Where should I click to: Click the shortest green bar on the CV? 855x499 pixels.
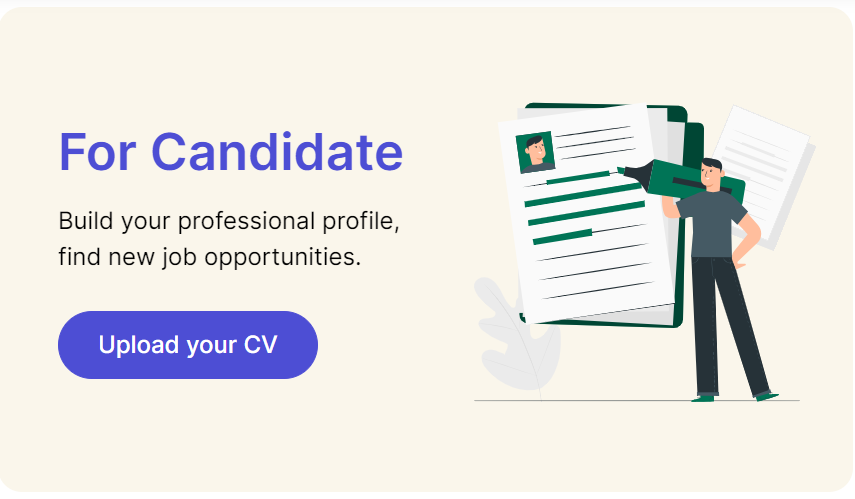click(x=562, y=237)
